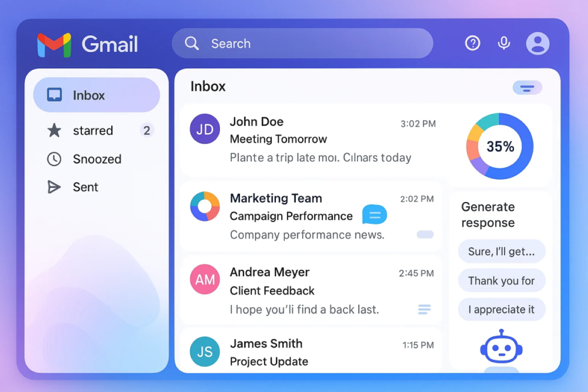Open the starred folder
This screenshot has height=392, width=588.
tap(93, 131)
